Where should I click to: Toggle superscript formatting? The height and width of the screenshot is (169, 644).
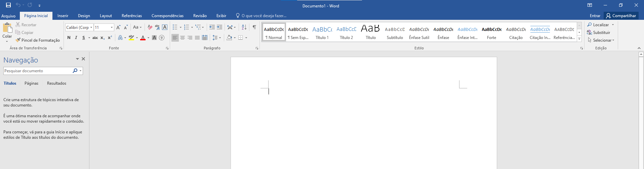tap(110, 38)
